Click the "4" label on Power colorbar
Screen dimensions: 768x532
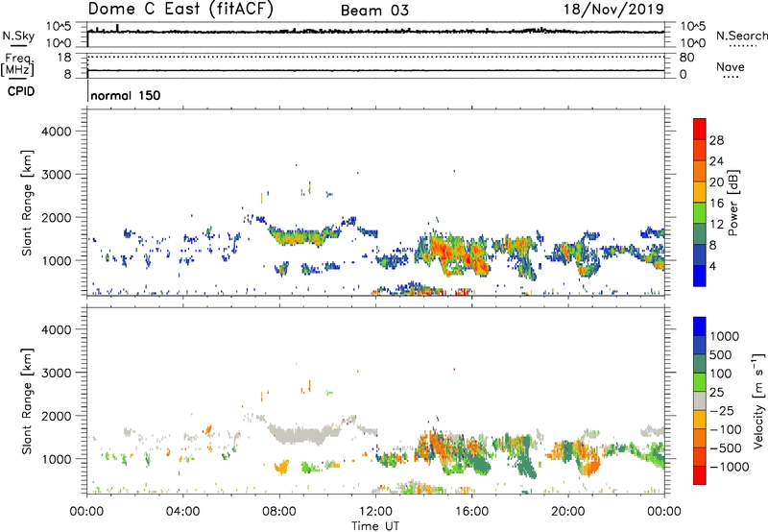[x=712, y=267]
